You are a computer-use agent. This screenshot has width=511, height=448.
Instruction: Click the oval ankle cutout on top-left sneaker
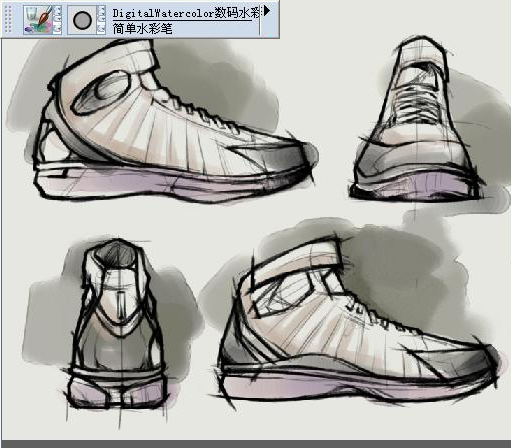[101, 93]
